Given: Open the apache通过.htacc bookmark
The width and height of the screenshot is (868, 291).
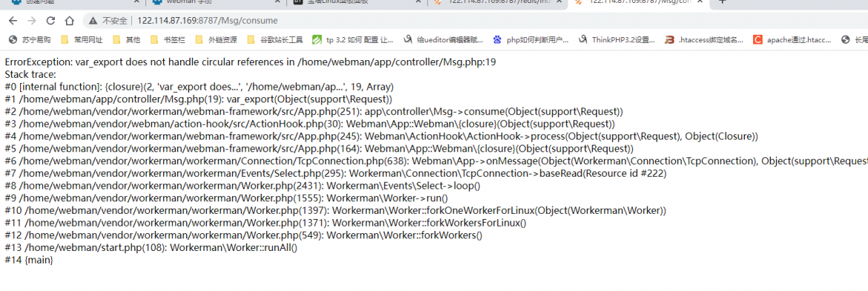Looking at the screenshot, I should pos(792,39).
